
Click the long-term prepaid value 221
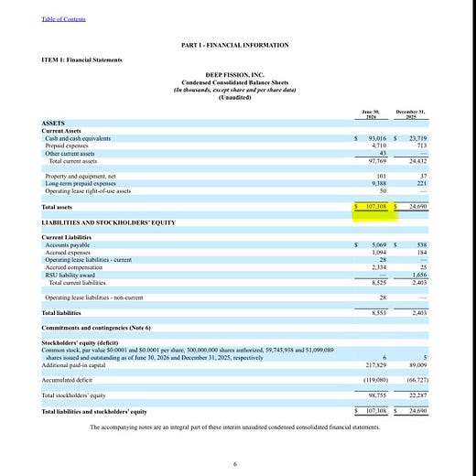point(422,183)
